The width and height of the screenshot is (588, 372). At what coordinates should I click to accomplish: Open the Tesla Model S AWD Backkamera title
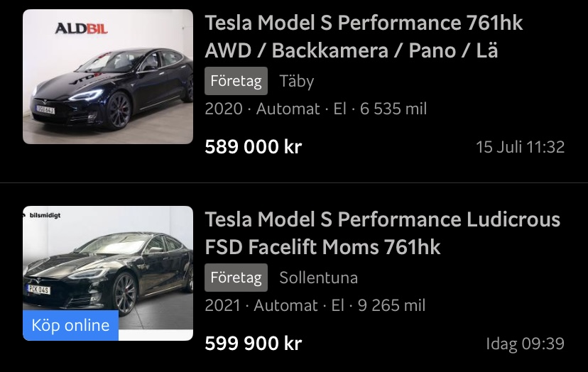(x=364, y=37)
